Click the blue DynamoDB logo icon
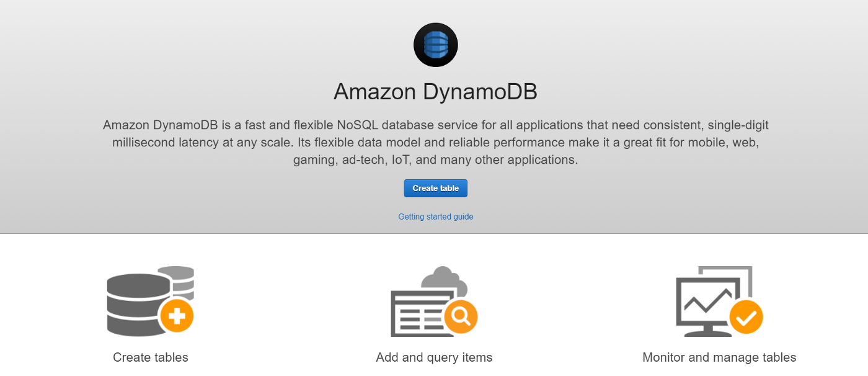 point(436,45)
